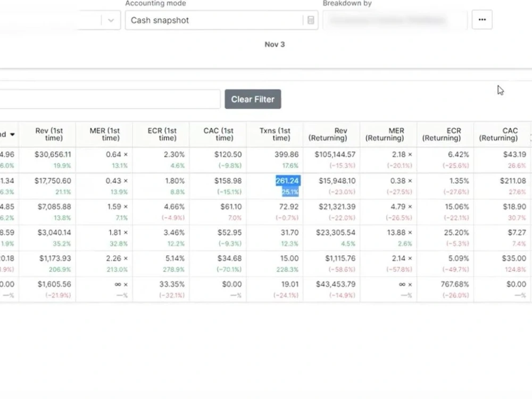The image size is (532, 399).
Task: Select the Nov 3 date label
Action: point(275,45)
